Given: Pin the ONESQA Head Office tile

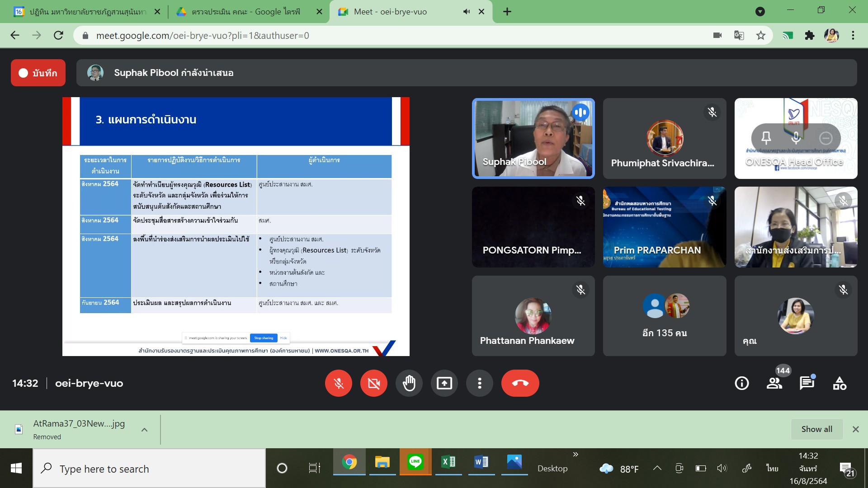Looking at the screenshot, I should point(766,137).
